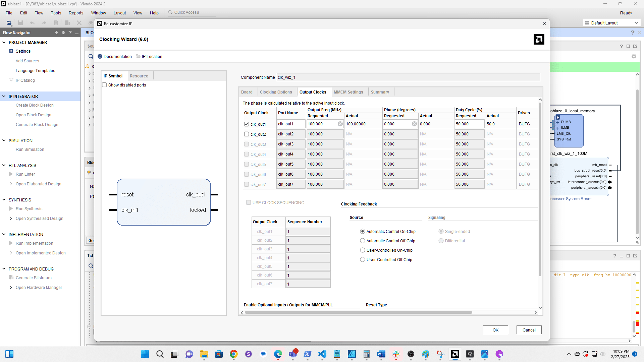Expand Open Synthesized Design item
The height and width of the screenshot is (362, 644).
(11, 218)
